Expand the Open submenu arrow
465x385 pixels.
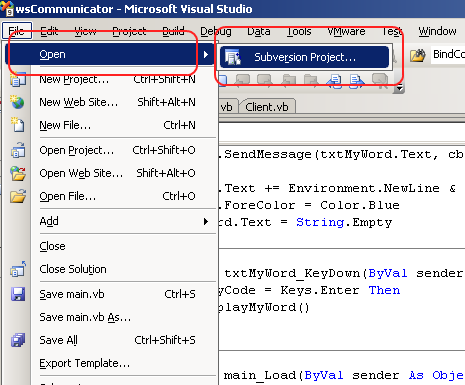coord(206,54)
